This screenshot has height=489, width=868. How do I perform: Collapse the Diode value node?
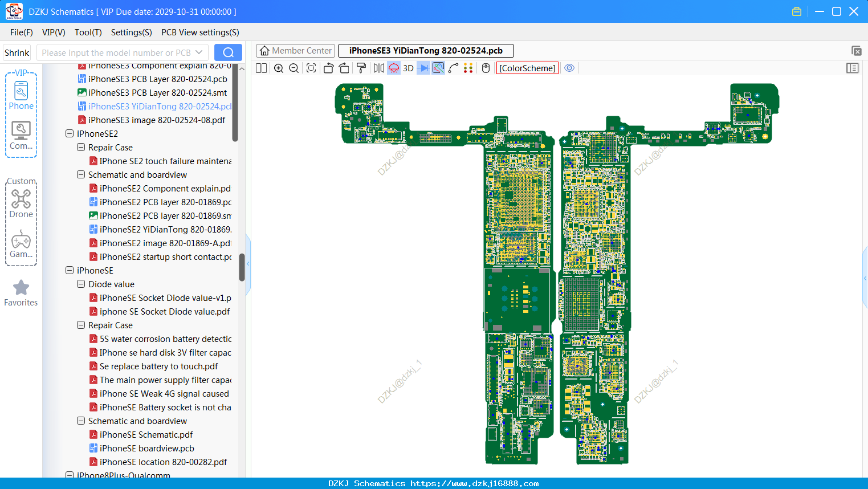point(81,284)
